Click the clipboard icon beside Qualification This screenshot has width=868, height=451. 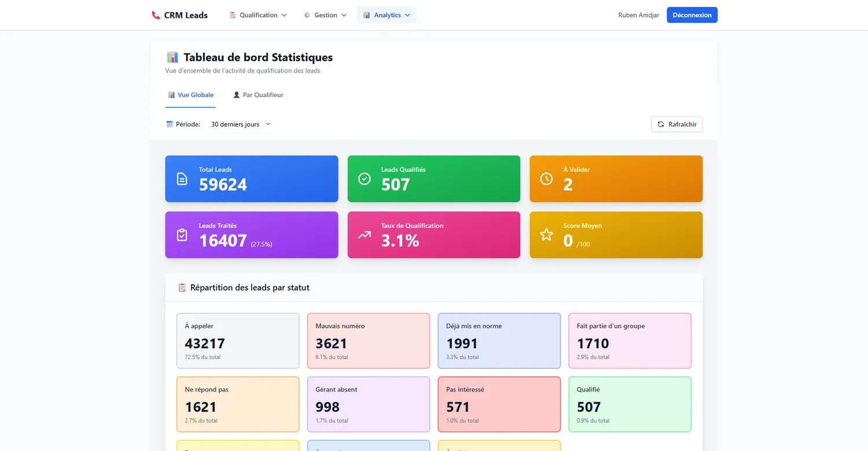coord(233,15)
